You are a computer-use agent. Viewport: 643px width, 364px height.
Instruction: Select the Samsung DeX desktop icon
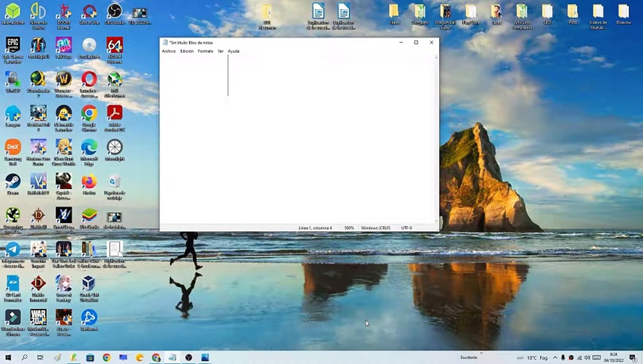point(13,152)
